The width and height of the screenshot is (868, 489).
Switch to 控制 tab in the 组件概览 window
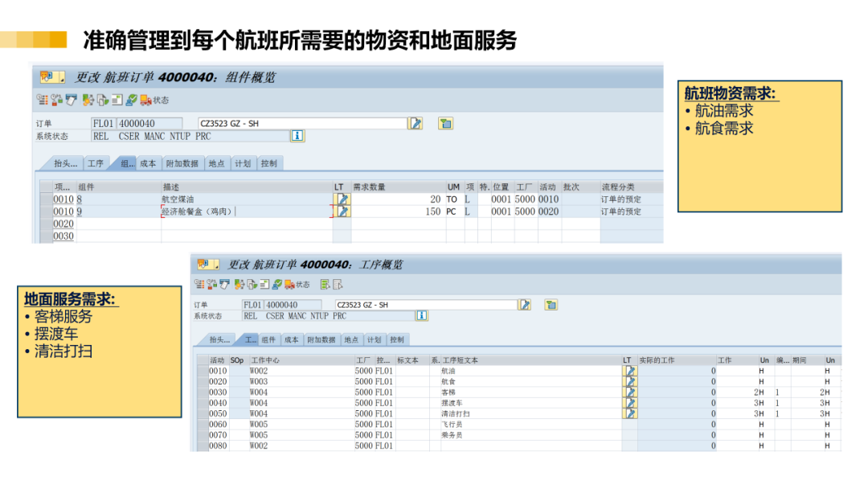point(269,163)
